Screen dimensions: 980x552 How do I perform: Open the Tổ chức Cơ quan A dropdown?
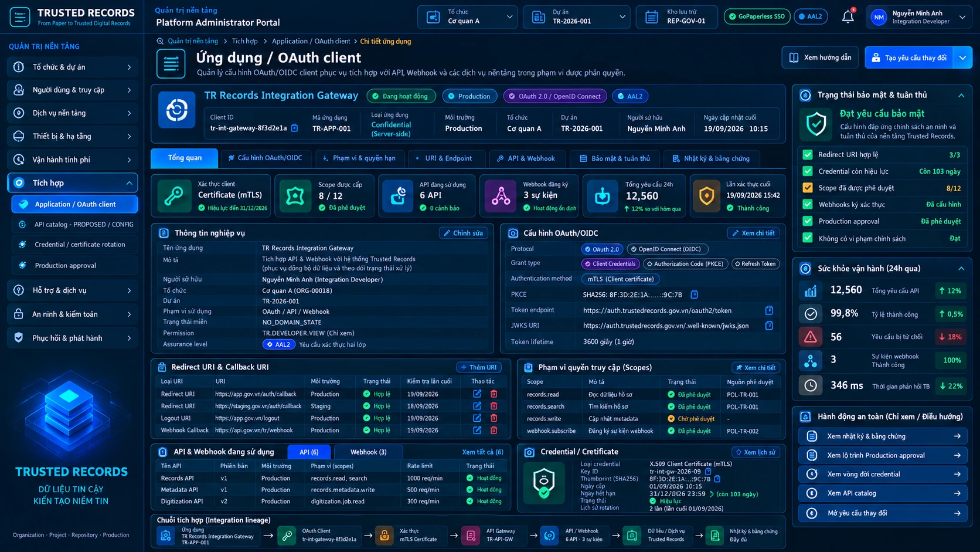(x=467, y=17)
